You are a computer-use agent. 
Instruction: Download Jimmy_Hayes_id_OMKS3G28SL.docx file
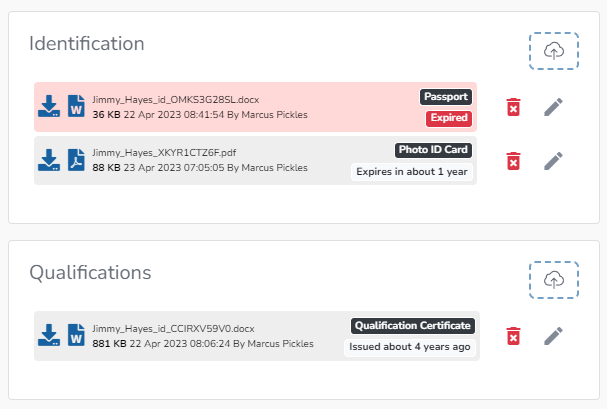click(x=49, y=106)
